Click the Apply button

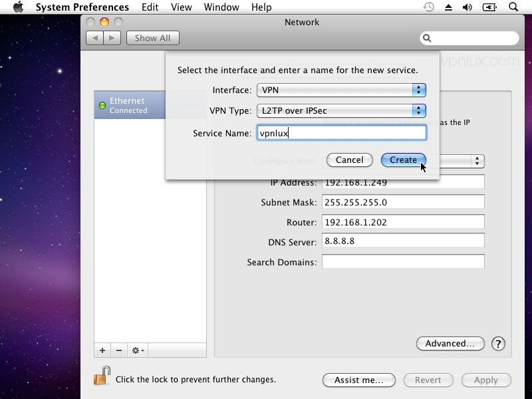(x=486, y=380)
